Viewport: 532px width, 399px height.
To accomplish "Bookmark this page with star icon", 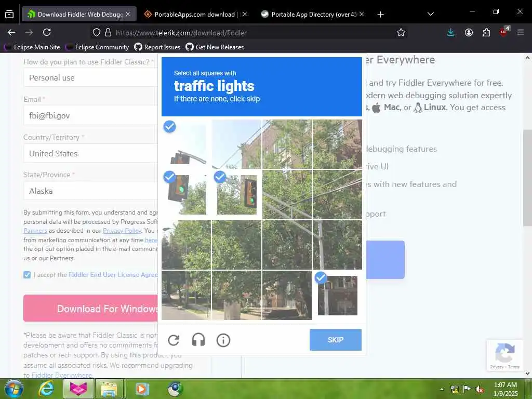I will pos(401,33).
